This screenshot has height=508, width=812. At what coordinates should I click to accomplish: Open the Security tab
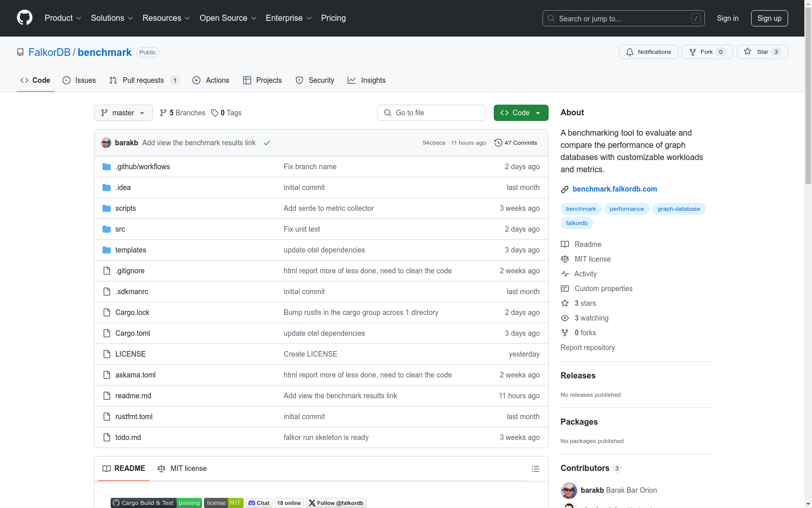click(x=315, y=80)
